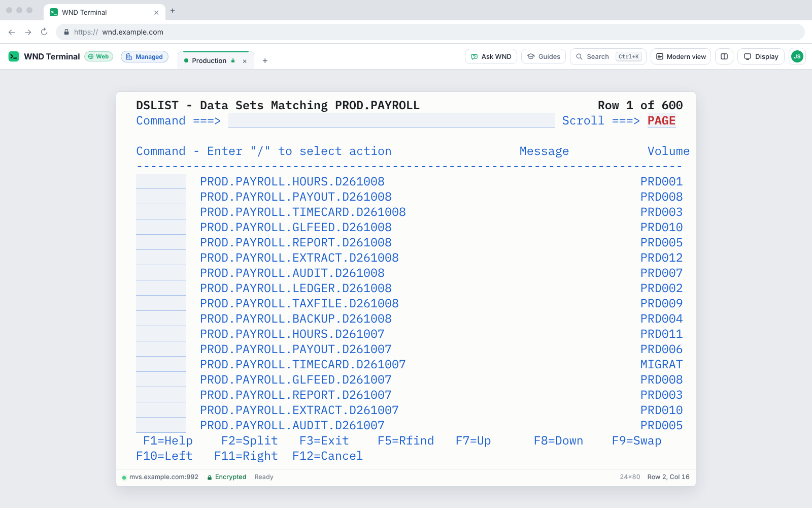Click the browser forward arrow
The width and height of the screenshot is (812, 508).
pos(28,32)
